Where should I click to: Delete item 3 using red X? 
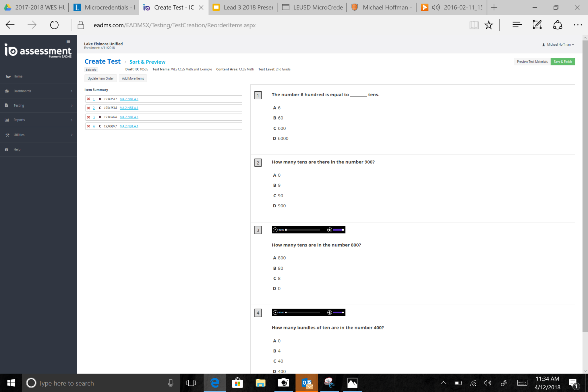88,117
